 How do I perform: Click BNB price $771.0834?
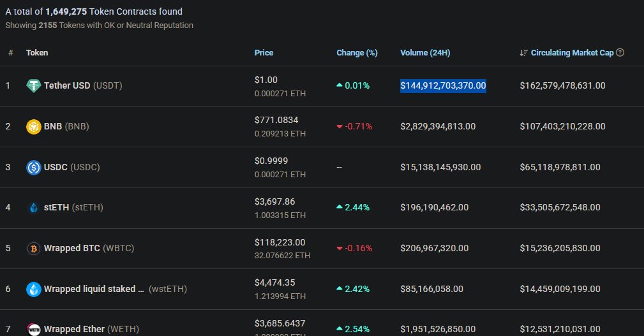[x=276, y=121]
